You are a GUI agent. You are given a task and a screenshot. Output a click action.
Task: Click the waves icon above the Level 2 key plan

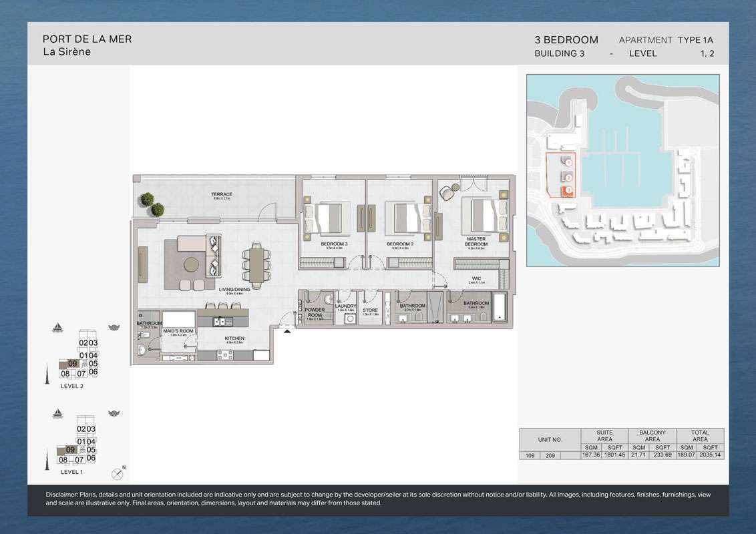(114, 327)
